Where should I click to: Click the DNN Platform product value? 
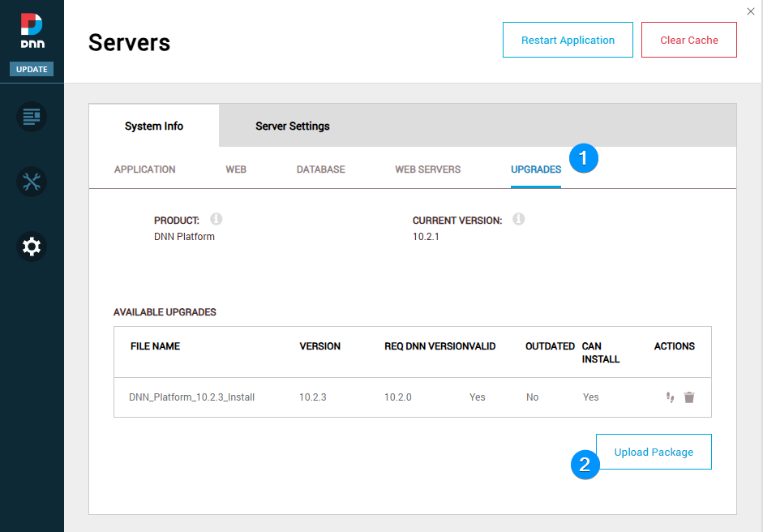pyautogui.click(x=184, y=237)
